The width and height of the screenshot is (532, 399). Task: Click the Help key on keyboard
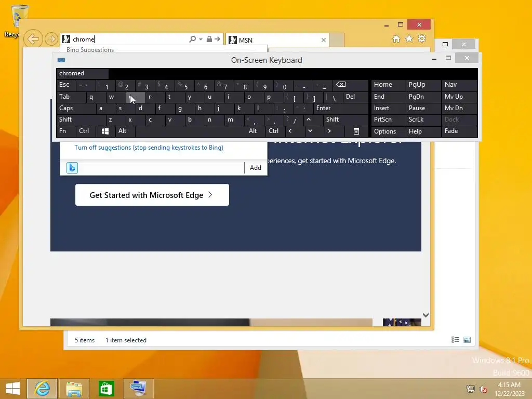(x=423, y=131)
